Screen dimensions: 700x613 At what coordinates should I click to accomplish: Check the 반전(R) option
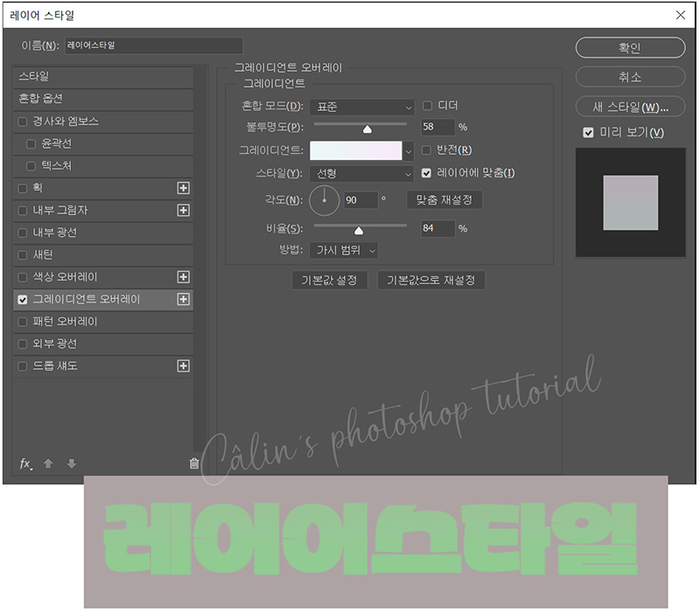426,150
